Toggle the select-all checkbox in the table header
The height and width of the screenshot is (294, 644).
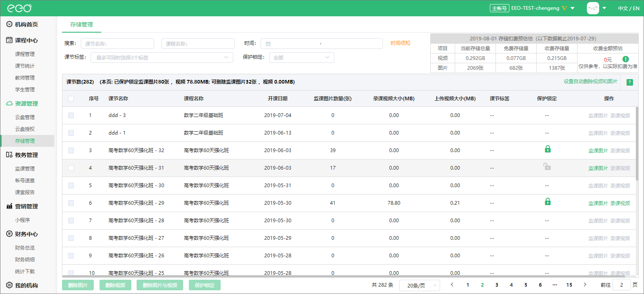click(71, 99)
